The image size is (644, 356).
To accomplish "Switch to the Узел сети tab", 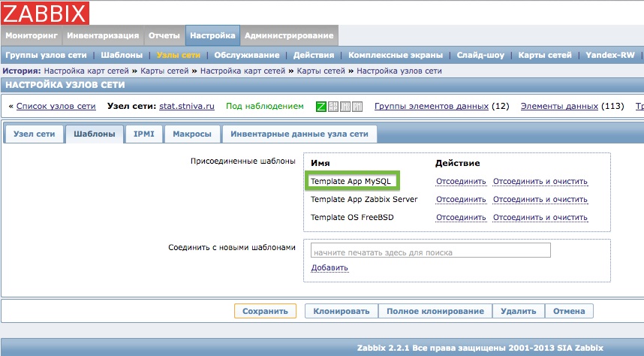I will coord(35,134).
